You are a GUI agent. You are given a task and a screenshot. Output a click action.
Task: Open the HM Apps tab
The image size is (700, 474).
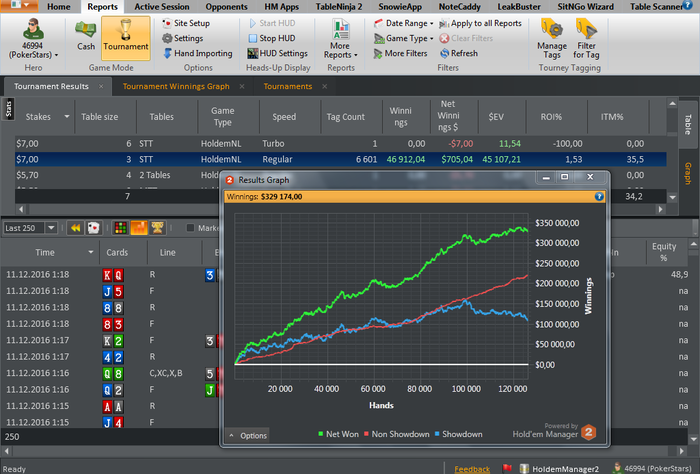pos(281,7)
